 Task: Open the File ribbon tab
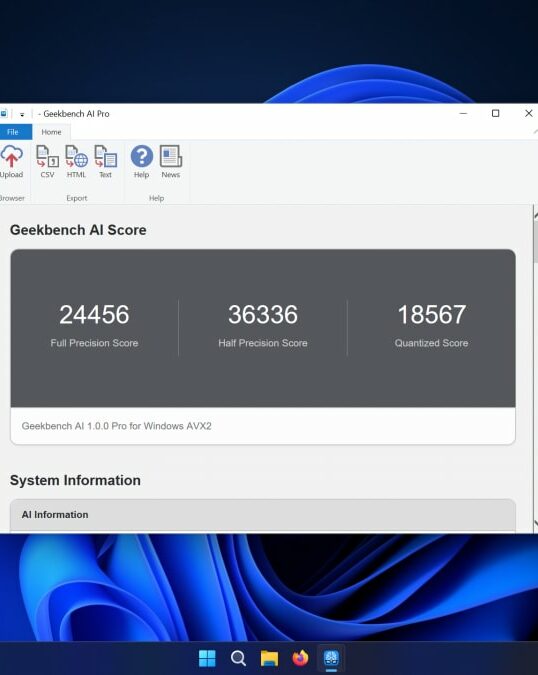pyautogui.click(x=14, y=132)
